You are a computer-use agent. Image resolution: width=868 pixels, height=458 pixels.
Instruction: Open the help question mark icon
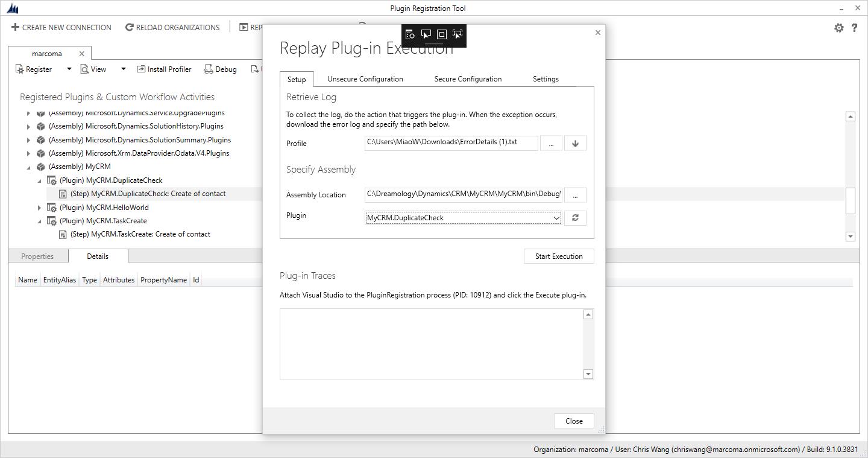click(854, 28)
